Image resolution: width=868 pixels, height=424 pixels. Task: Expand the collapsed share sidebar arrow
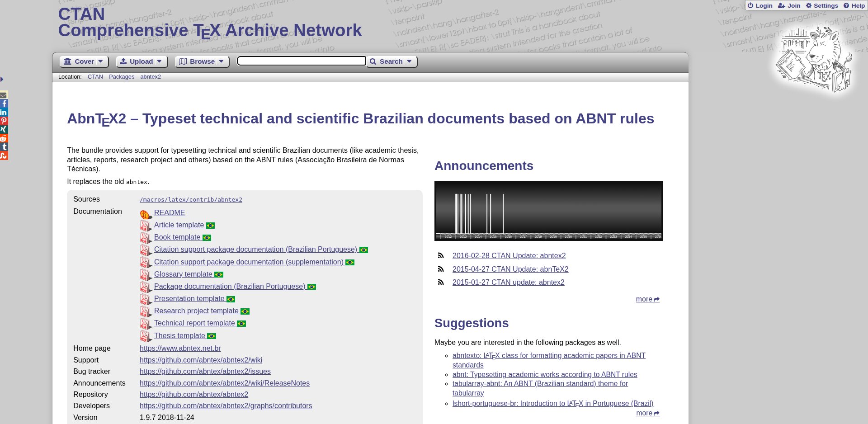pos(2,80)
